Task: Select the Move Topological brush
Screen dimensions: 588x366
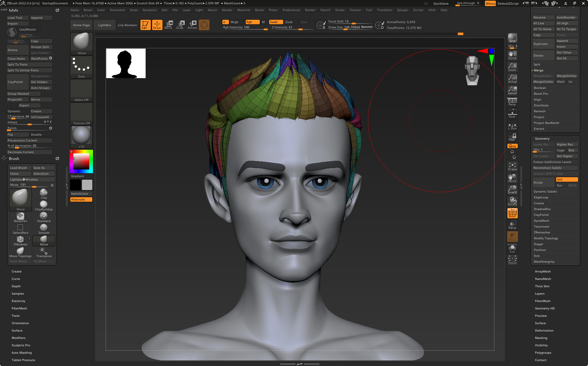Action: coord(20,252)
